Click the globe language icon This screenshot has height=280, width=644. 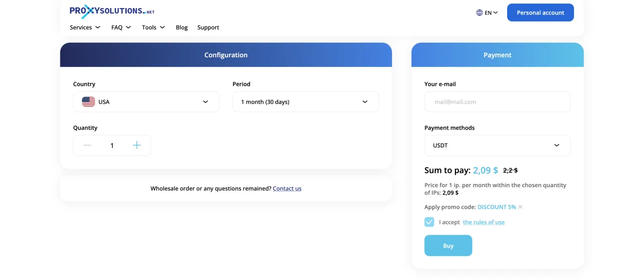click(x=479, y=13)
